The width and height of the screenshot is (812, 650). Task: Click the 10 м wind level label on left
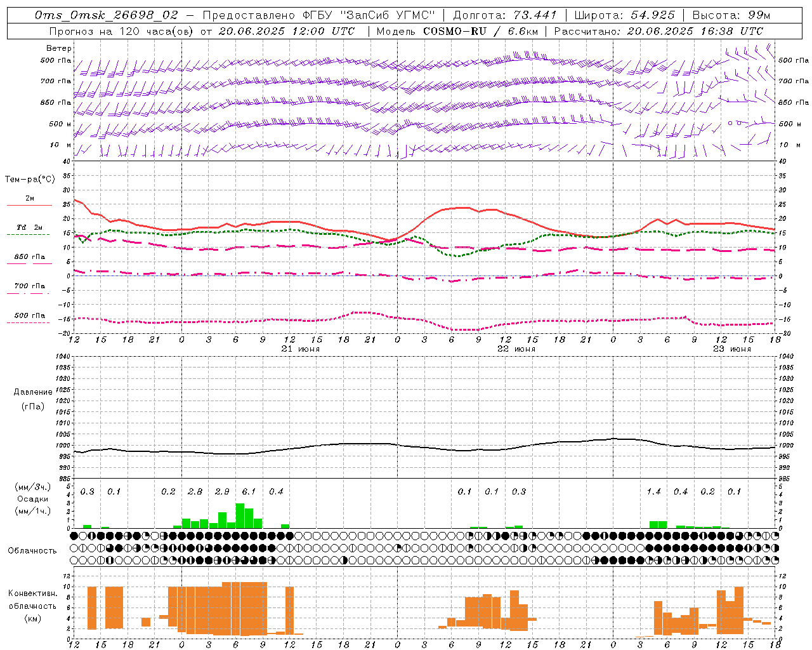pyautogui.click(x=61, y=145)
